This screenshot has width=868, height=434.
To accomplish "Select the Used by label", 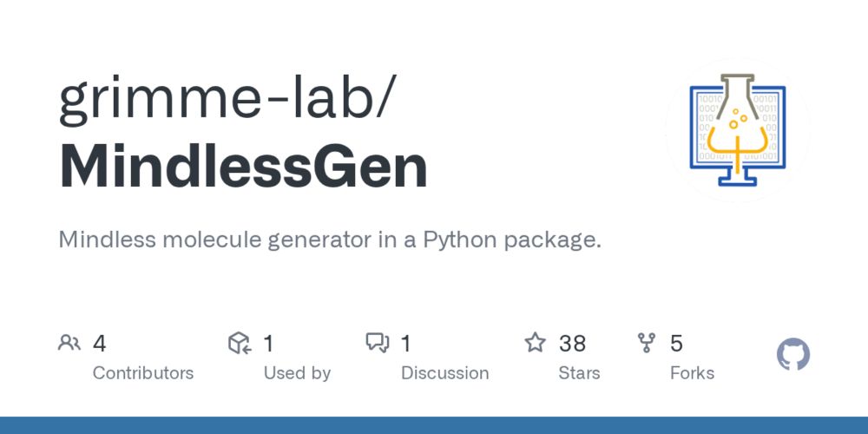I will 297,373.
